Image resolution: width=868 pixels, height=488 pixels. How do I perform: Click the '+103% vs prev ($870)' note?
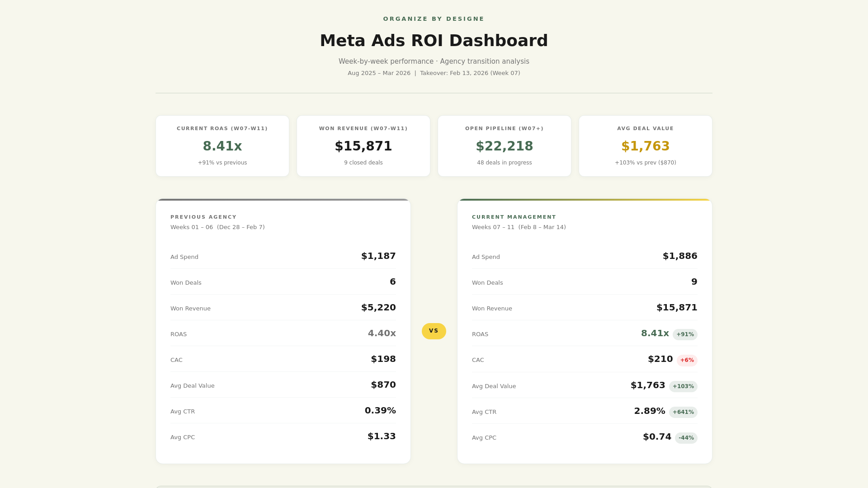[x=646, y=163]
